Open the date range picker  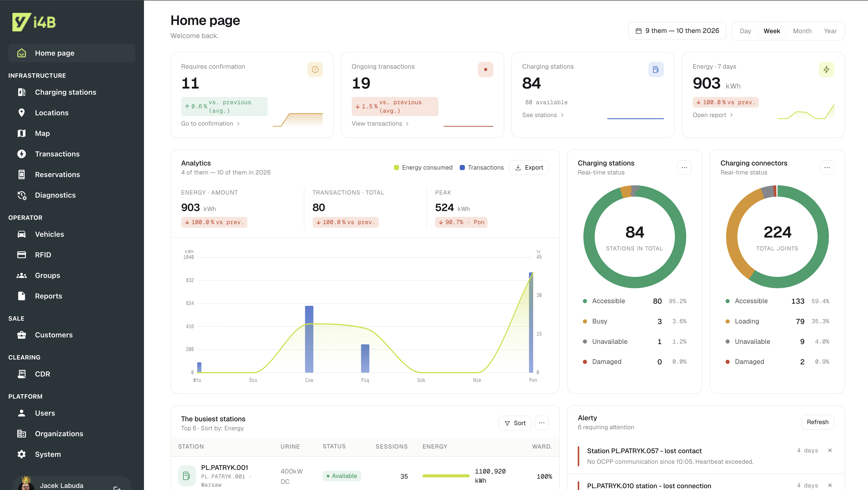[677, 31]
